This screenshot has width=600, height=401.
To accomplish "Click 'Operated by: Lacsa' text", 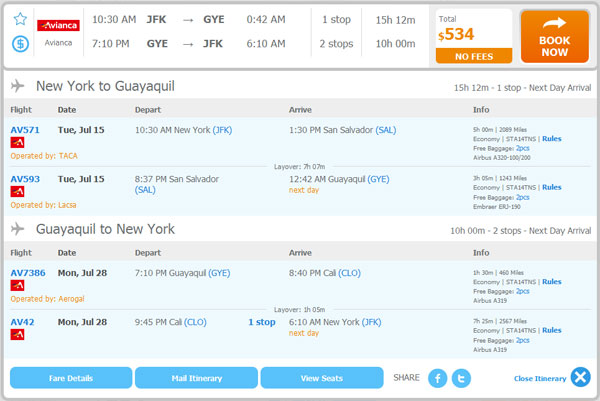I will click(x=43, y=205).
